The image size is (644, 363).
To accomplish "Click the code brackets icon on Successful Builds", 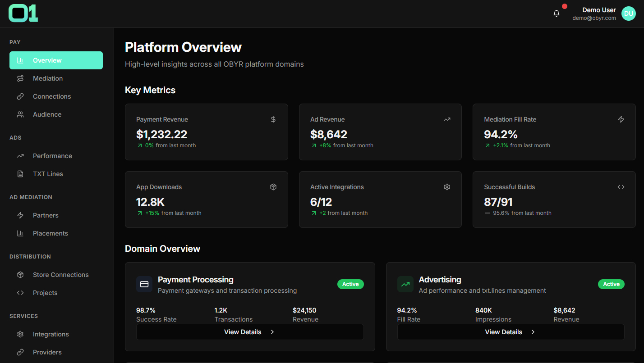I will coord(621,187).
